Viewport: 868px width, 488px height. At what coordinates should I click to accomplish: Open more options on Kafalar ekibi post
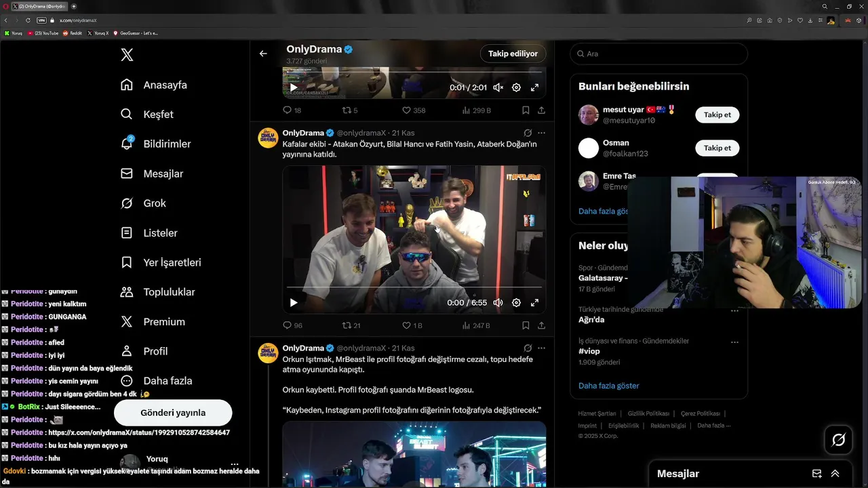pos(541,133)
